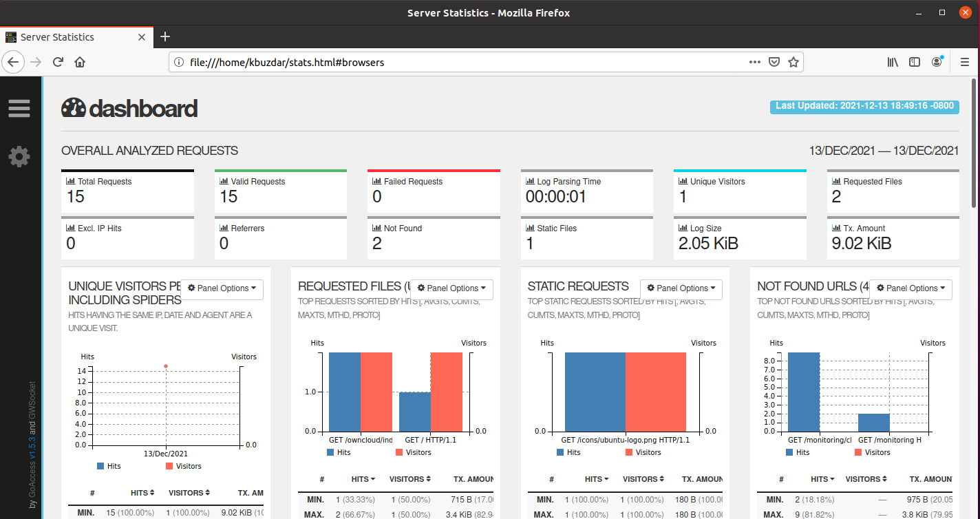
Task: Open Panel Options for Requested Files panel
Action: (451, 289)
